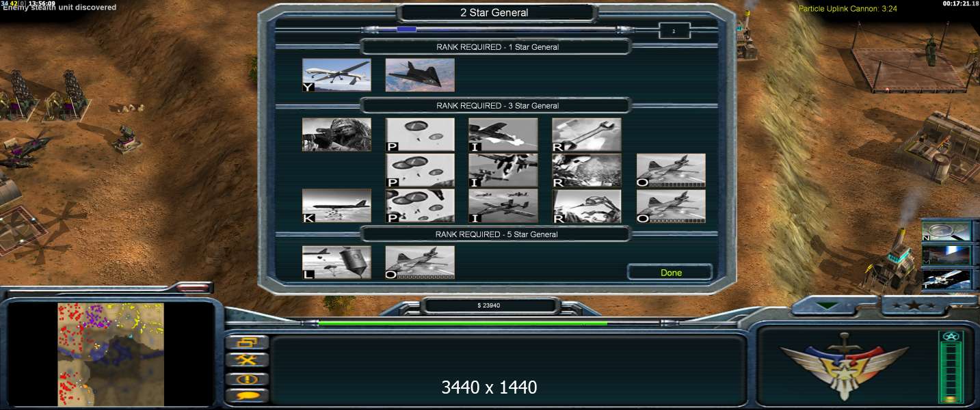
Task: Choose the third-level A-10 strike power (bottom I)
Action: (503, 206)
